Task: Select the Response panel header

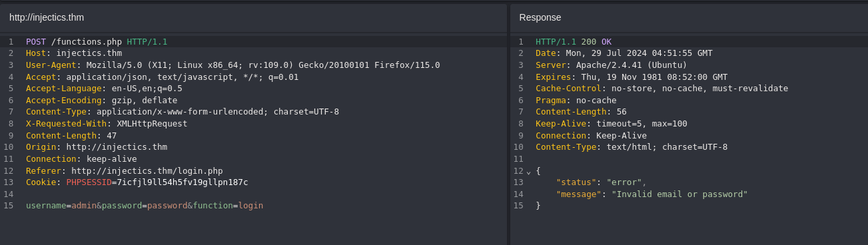Action: [540, 17]
